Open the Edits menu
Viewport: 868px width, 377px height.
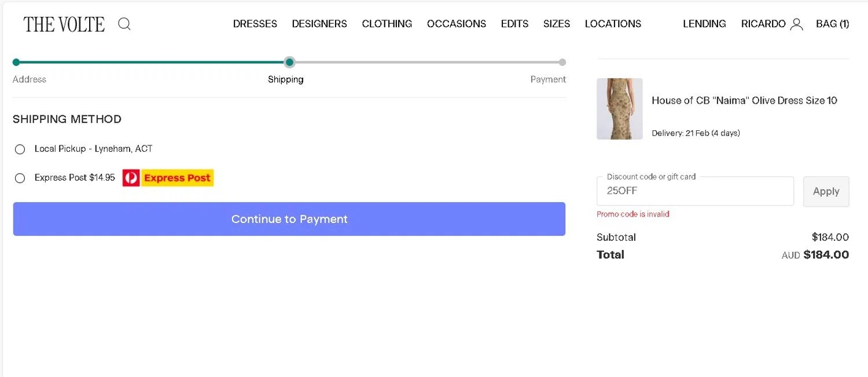(x=515, y=24)
